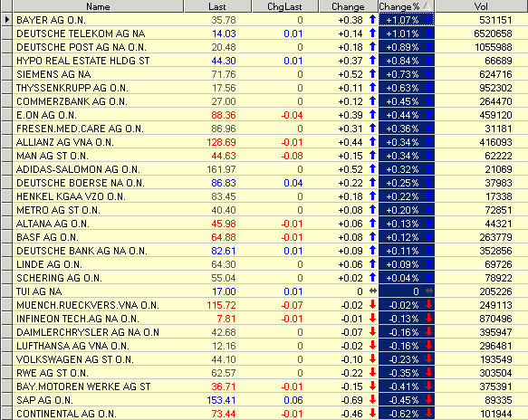Click the Vol column header
The width and height of the screenshot is (528, 420).
pos(482,6)
